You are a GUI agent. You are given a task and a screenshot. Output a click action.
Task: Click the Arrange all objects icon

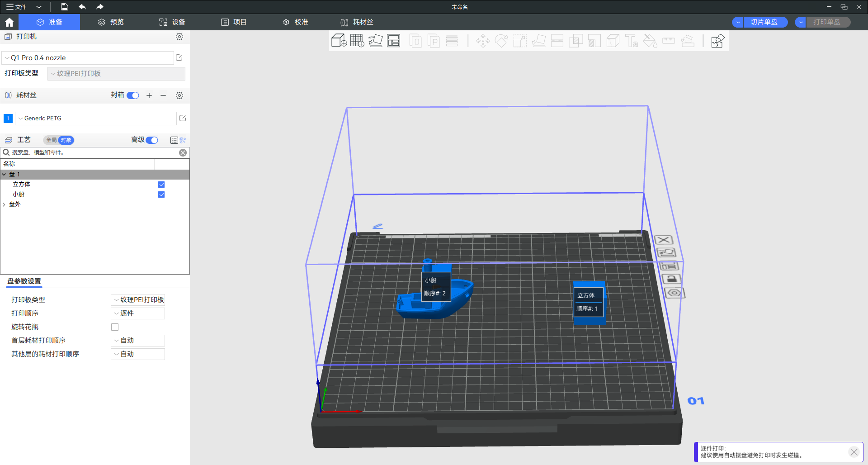[x=393, y=41]
